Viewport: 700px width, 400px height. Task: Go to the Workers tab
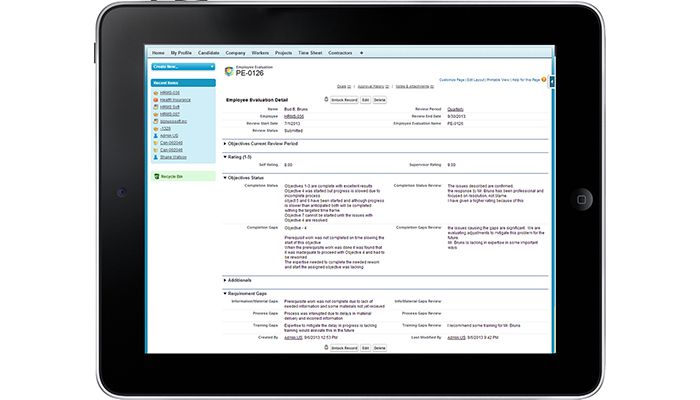click(260, 53)
